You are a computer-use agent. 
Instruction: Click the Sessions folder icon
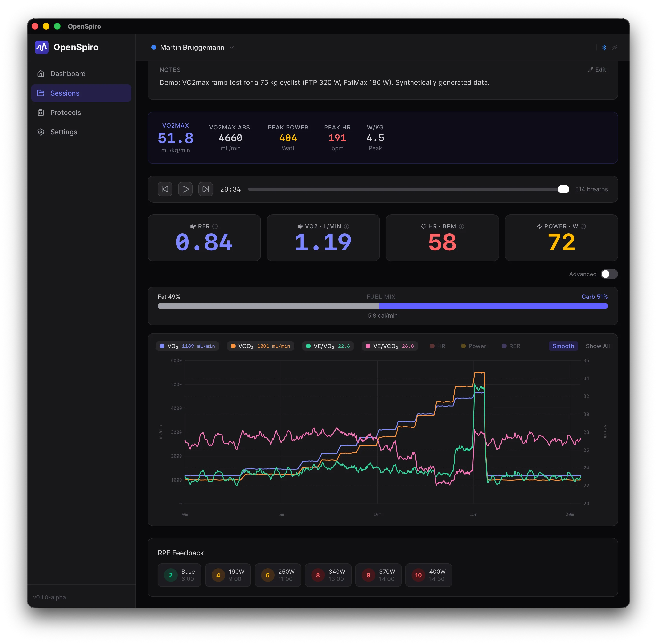pyautogui.click(x=41, y=93)
